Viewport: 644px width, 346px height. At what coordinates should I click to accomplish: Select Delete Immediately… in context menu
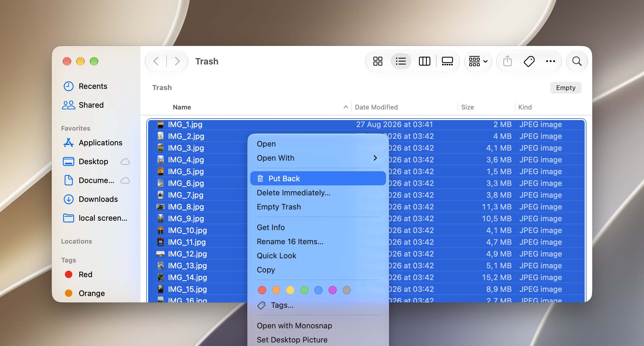(x=318, y=193)
